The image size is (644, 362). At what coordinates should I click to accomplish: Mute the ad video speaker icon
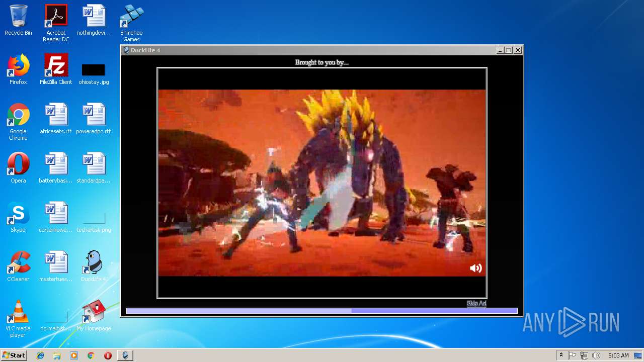coord(475,268)
